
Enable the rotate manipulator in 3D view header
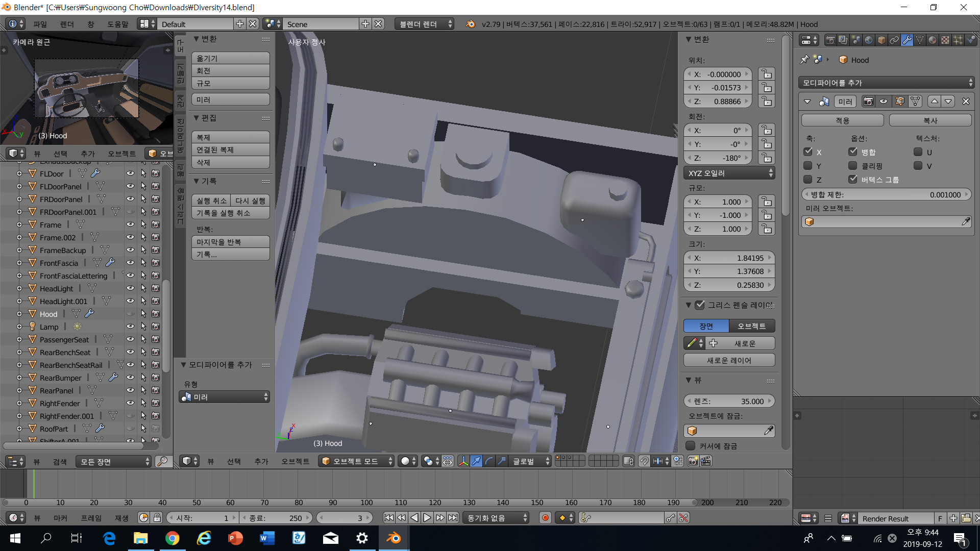(489, 461)
